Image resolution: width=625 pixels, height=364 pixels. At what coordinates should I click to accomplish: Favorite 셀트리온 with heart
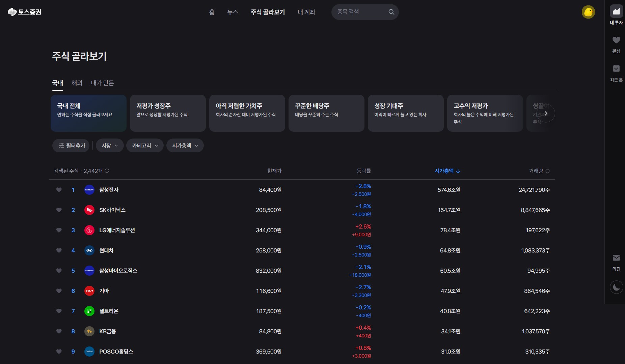[x=59, y=311]
